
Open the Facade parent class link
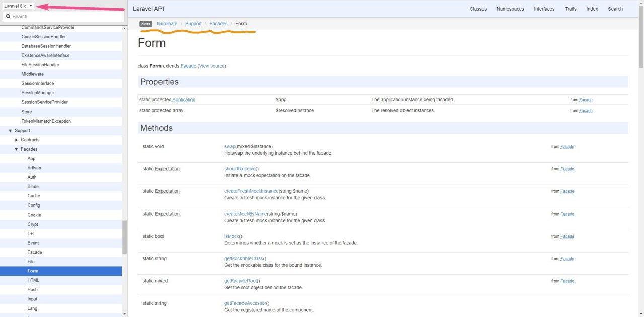coord(188,66)
